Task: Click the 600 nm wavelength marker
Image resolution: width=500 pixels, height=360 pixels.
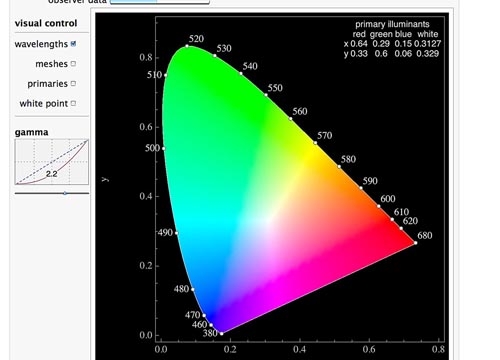Action: pos(379,206)
